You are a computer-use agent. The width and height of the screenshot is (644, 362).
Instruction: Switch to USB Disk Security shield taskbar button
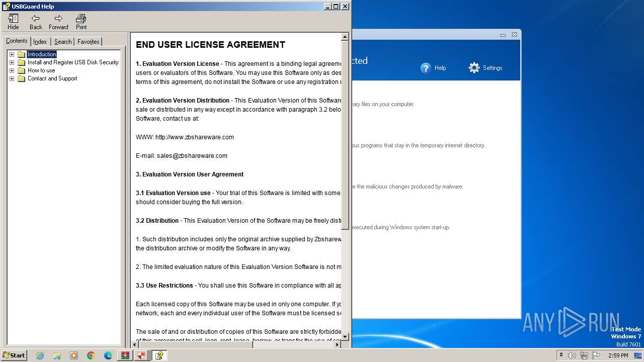click(142, 355)
